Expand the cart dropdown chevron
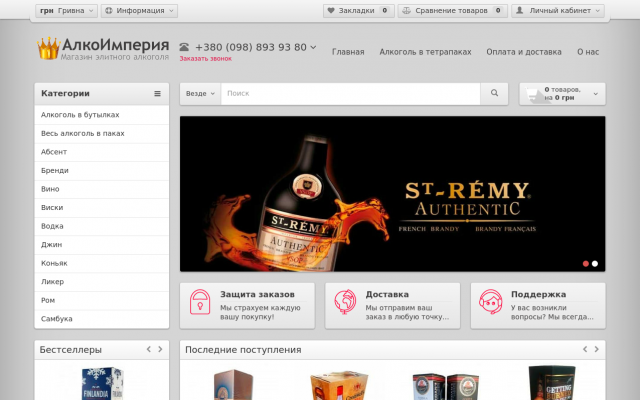The width and height of the screenshot is (640, 400). point(596,94)
